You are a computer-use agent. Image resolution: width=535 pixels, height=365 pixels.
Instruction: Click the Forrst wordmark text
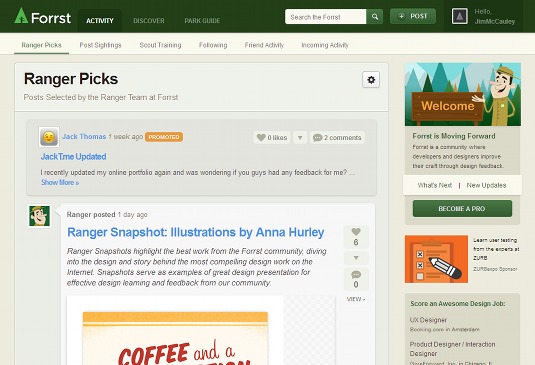tap(51, 18)
